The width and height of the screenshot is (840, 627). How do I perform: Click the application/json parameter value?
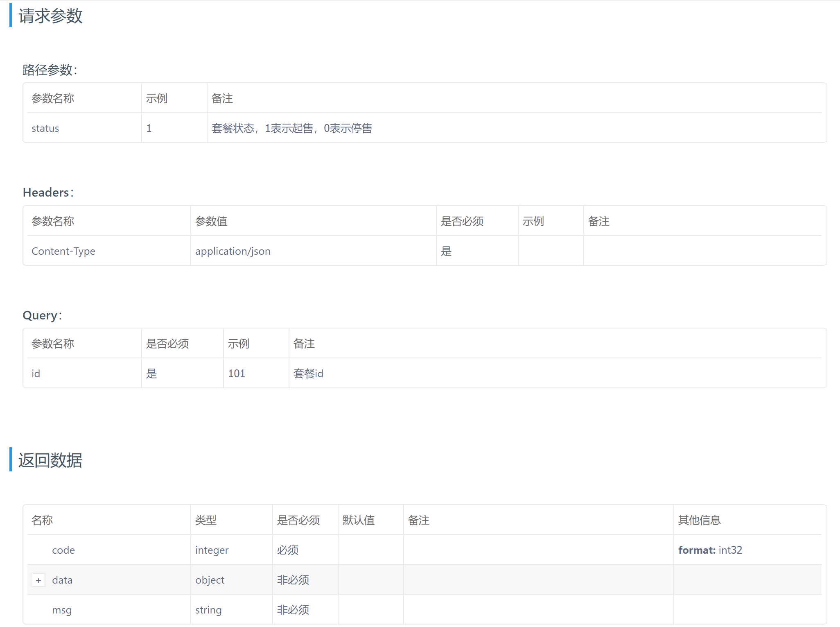tap(233, 251)
